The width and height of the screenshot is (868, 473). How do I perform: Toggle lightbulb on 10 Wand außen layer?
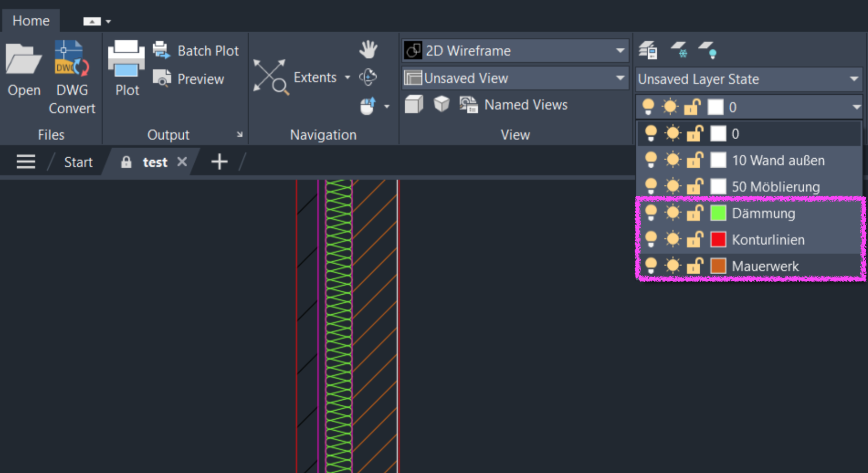tap(651, 160)
